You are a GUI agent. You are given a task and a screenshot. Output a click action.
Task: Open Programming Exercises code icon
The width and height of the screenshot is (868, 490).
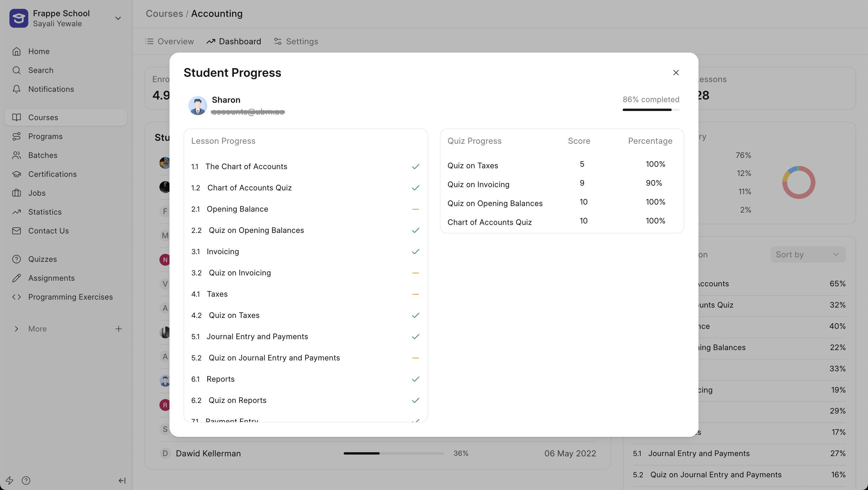pos(17,297)
